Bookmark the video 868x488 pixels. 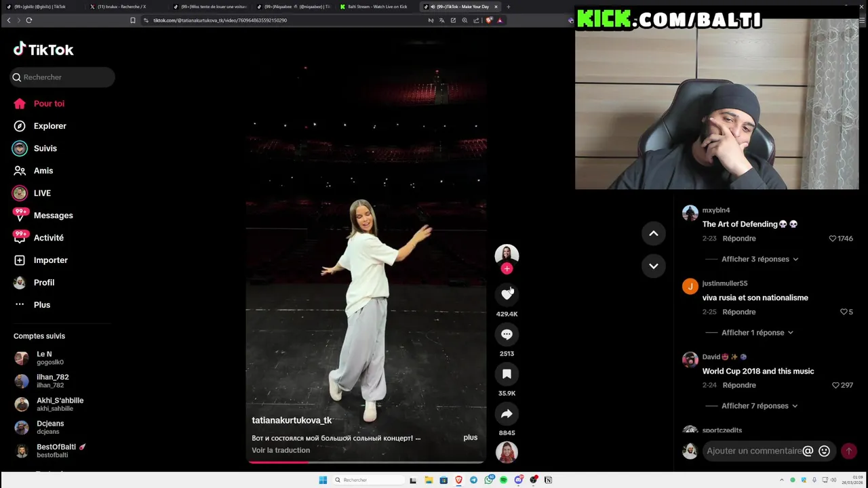click(507, 374)
